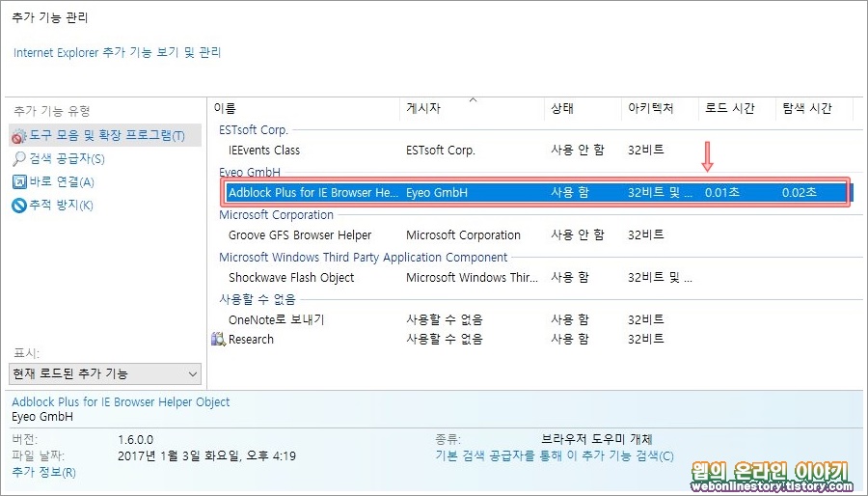
Task: Select 추적 방지(K) category
Action: coord(61,206)
